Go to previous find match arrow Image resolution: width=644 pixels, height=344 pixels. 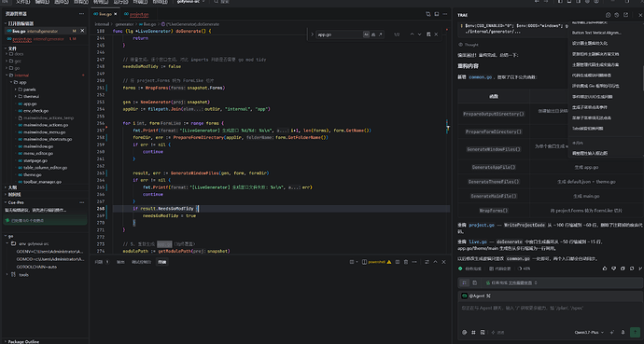point(412,34)
